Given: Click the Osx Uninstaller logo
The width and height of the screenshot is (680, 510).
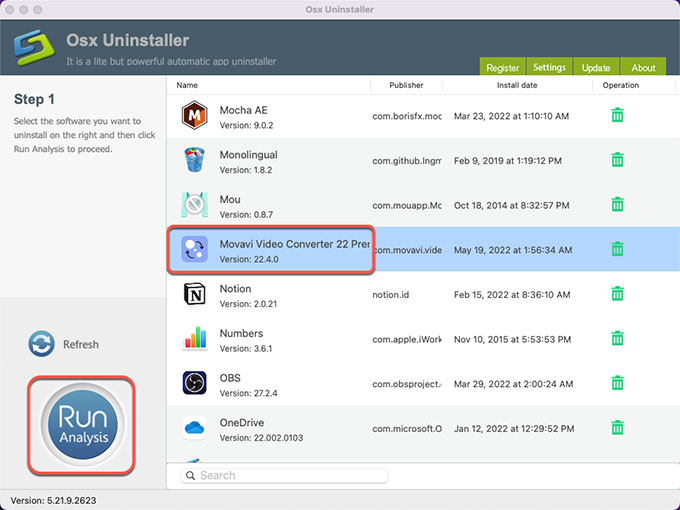Looking at the screenshot, I should pos(35,47).
